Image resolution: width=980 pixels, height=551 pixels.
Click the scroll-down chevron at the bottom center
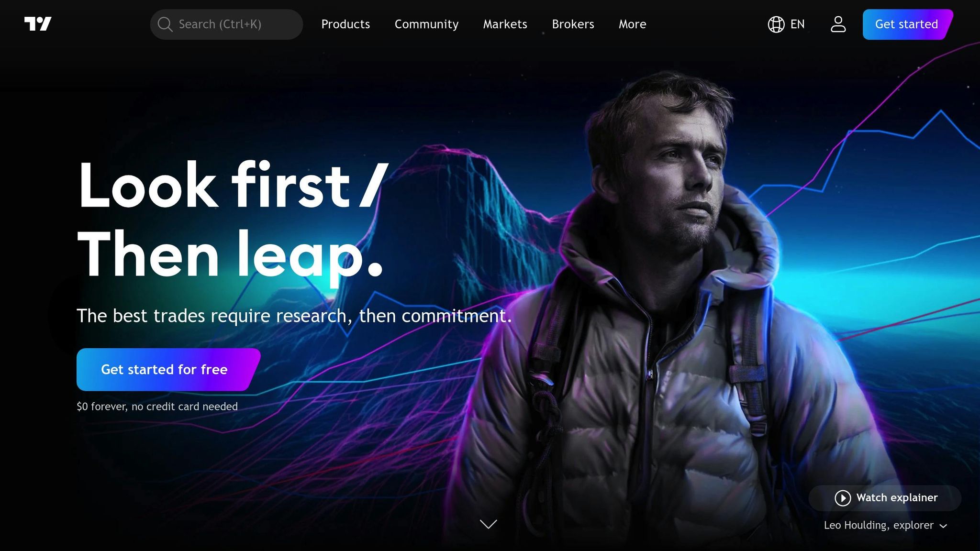[x=488, y=524]
